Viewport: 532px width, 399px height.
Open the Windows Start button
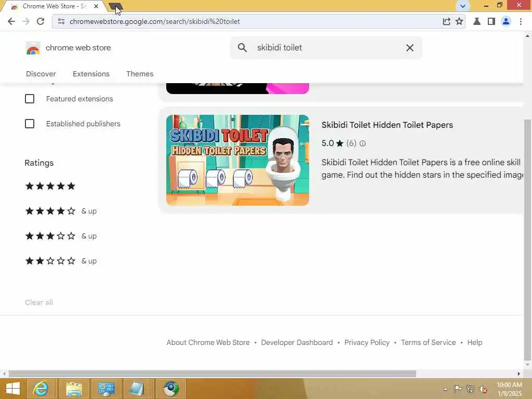tap(13, 389)
